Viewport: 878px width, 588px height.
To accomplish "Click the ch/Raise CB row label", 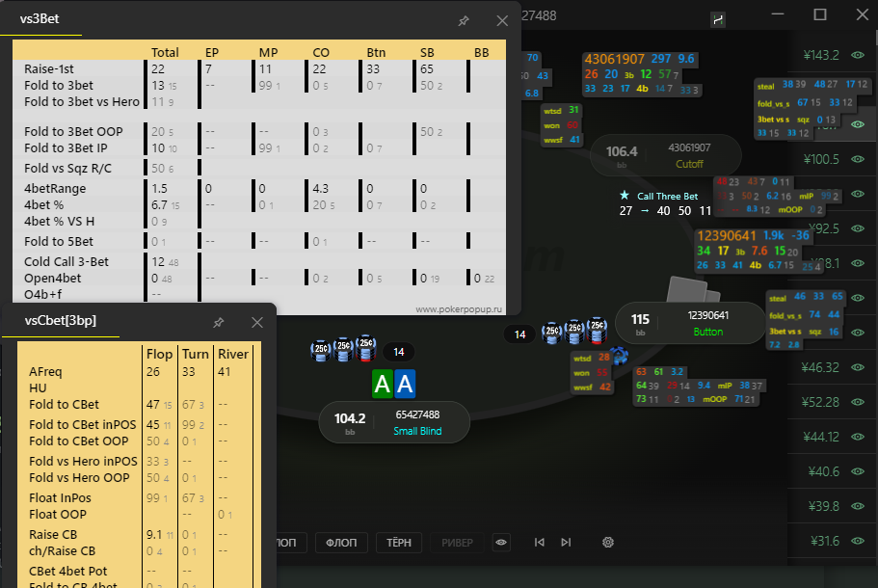I will coord(62,550).
